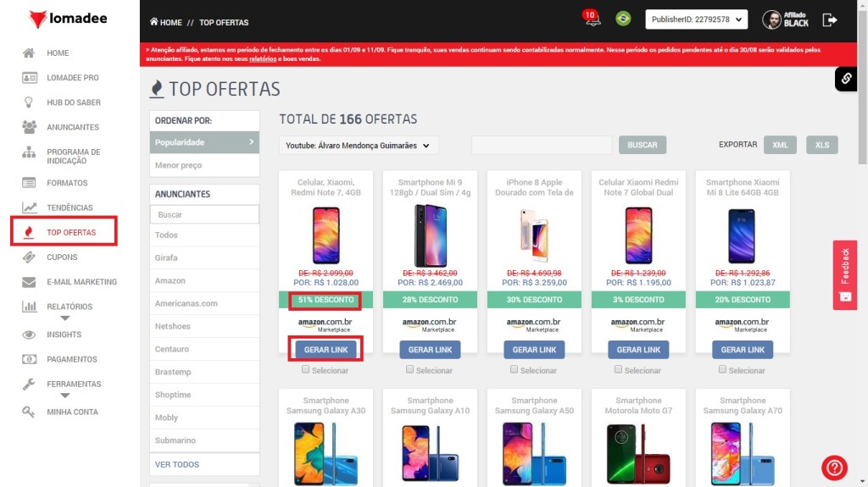Open the Youtube channel source dropdown
The image size is (868, 487).
[x=359, y=146]
